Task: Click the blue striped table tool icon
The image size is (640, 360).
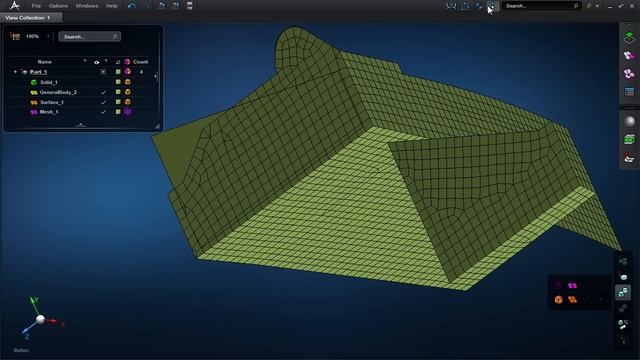Action: (629, 91)
